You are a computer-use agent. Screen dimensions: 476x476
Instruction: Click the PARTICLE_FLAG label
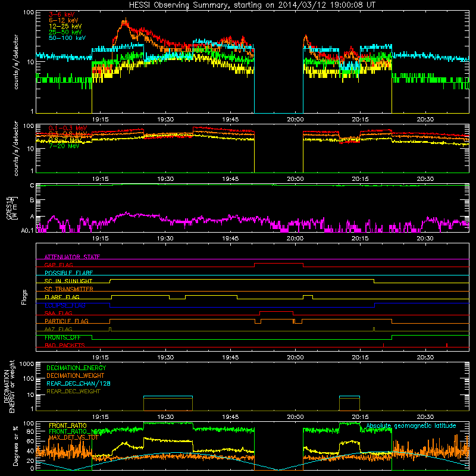(67, 321)
